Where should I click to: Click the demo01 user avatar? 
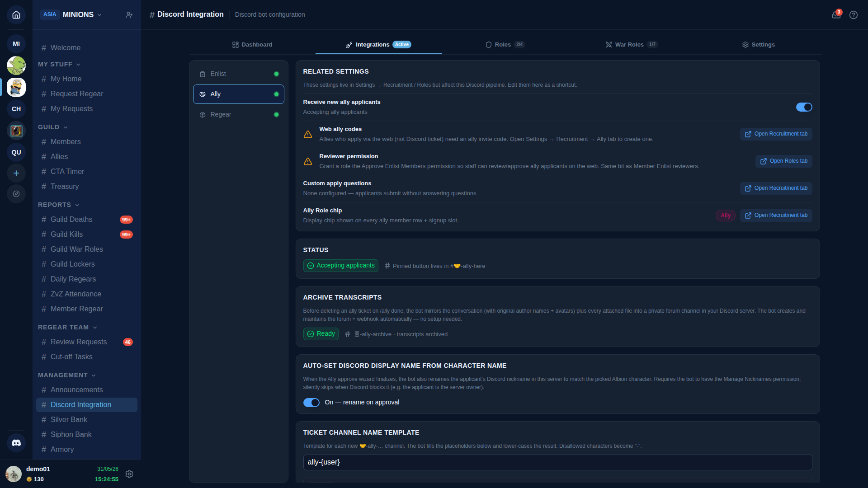14,474
